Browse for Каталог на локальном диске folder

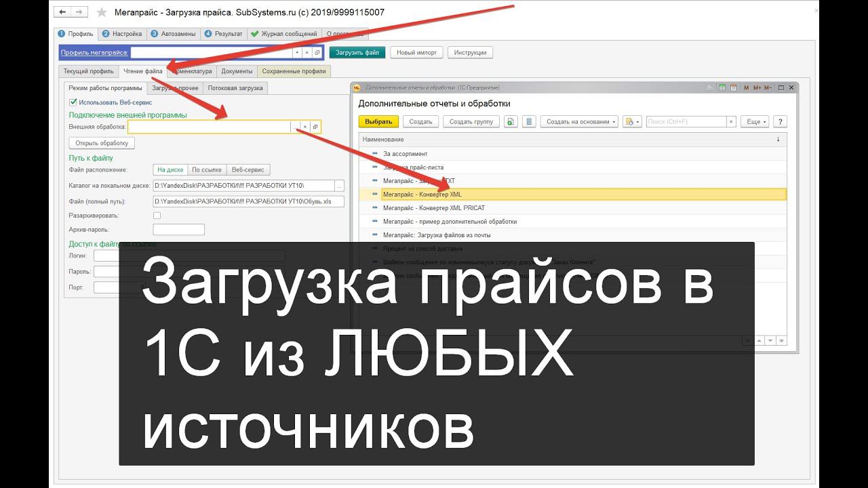pos(340,185)
